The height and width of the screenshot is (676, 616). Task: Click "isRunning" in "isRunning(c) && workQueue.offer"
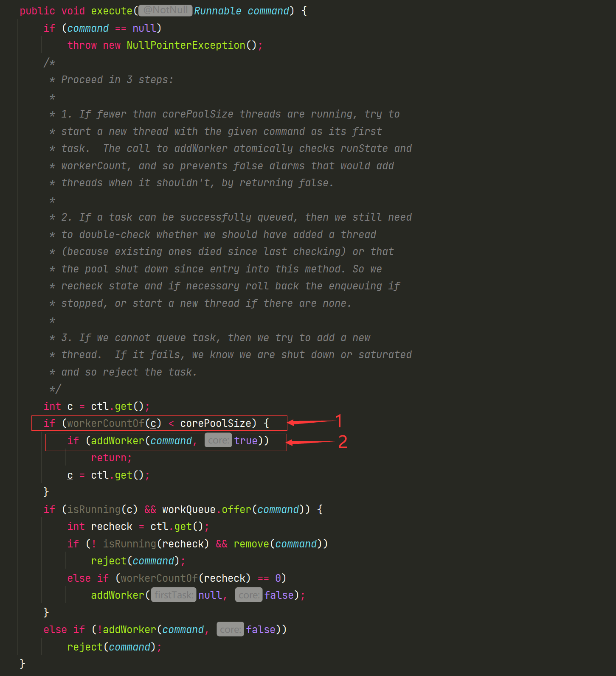pos(94,510)
